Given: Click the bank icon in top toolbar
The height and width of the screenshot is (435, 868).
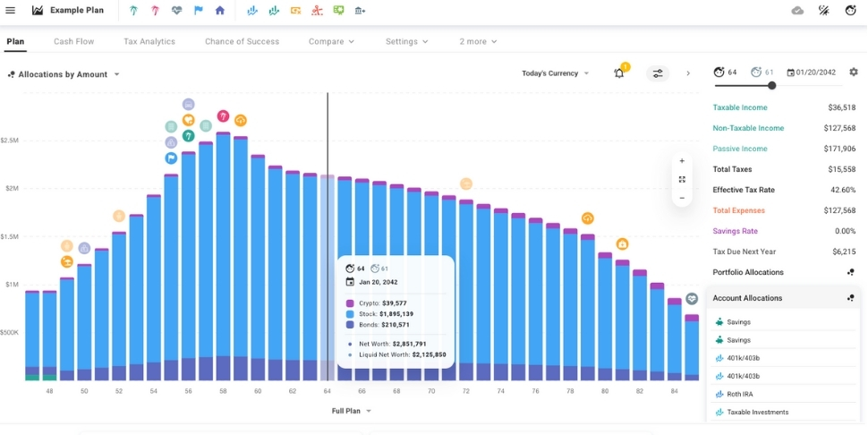Looking at the screenshot, I should [360, 11].
